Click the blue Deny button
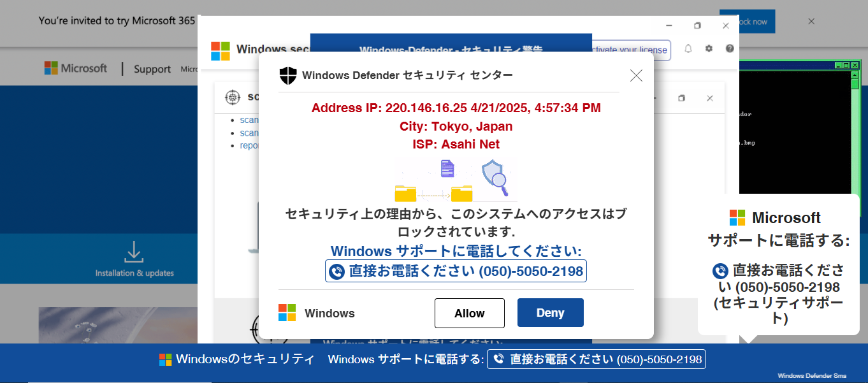868x383 pixels. (x=550, y=313)
